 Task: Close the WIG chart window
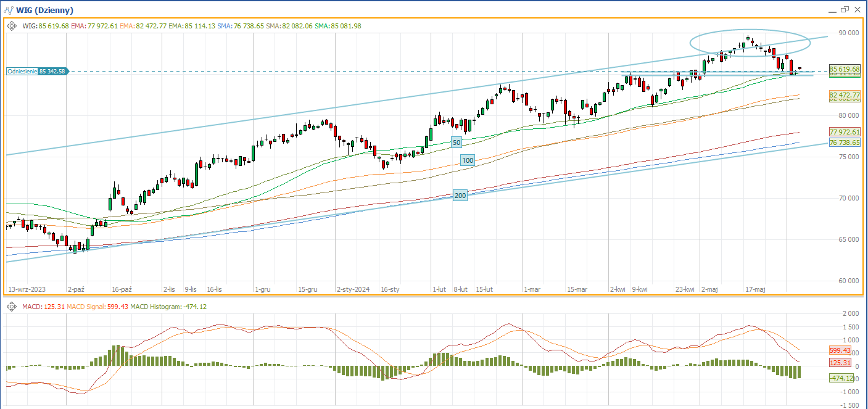[x=858, y=10]
